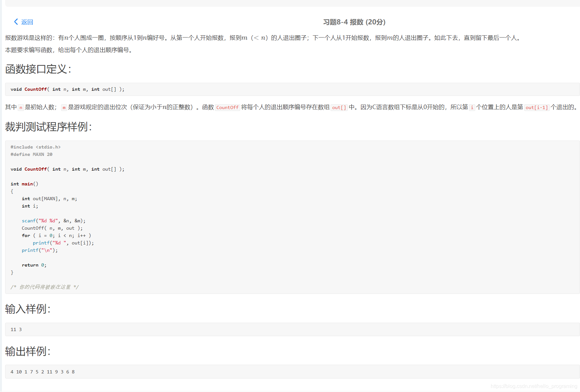Click the inline code CountOff in the description

(x=227, y=107)
